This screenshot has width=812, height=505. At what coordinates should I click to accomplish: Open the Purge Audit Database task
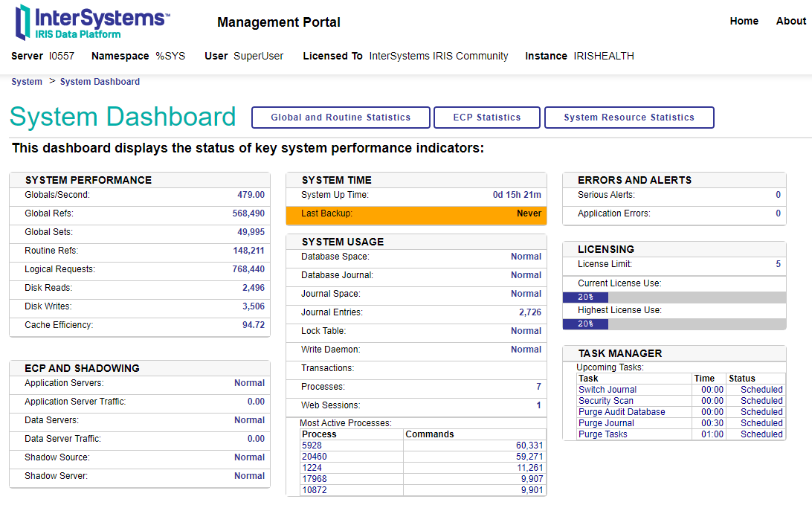[622, 412]
